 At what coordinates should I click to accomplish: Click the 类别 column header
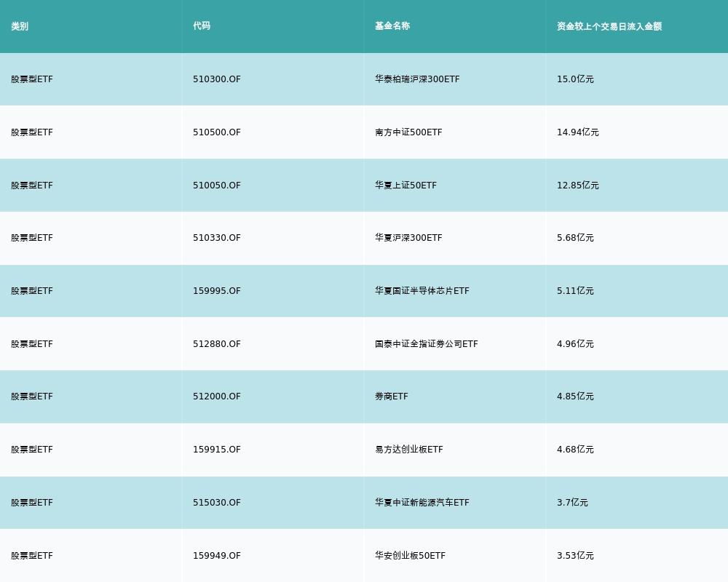20,26
